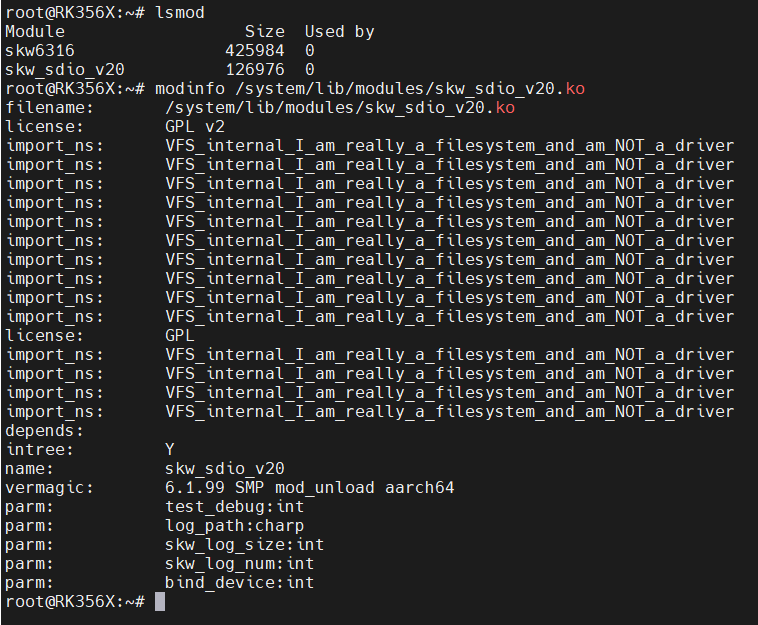
Task: Click the lsmod command text
Action: [180, 13]
